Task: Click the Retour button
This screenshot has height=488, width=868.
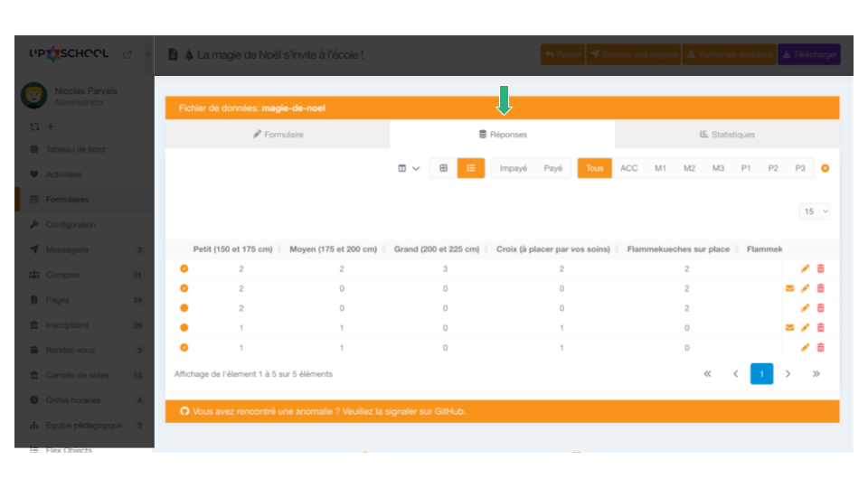Action: click(x=563, y=54)
